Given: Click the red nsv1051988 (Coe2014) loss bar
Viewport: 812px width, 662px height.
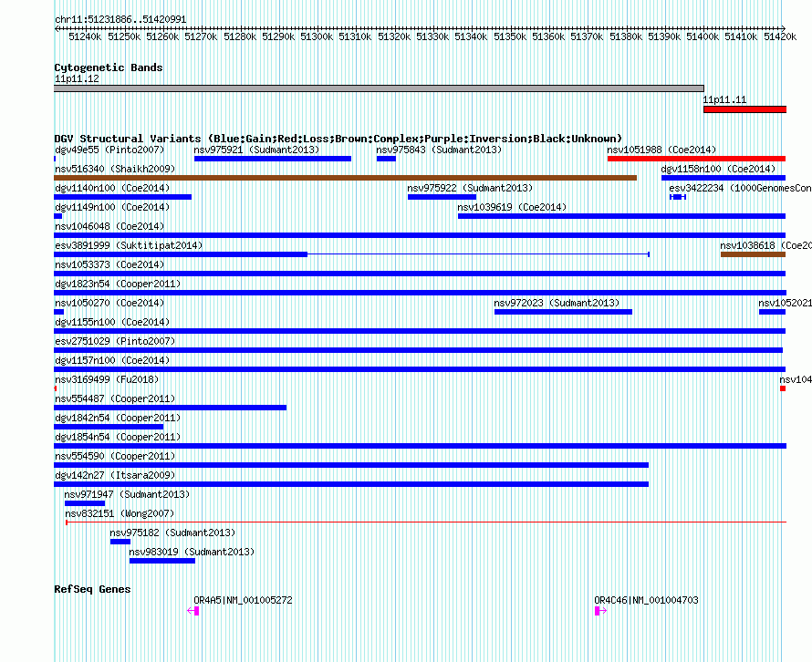Looking at the screenshot, I should pos(696,159).
